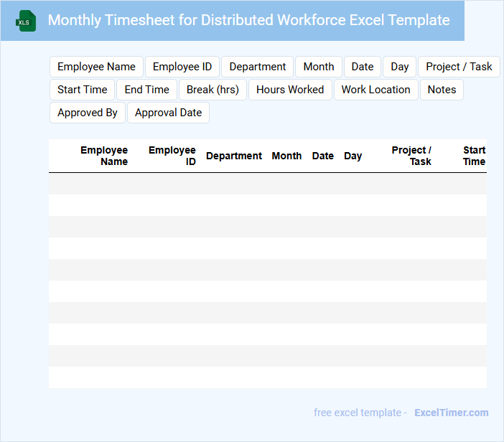
Task: Select the Employee Name tag
Action: click(96, 67)
